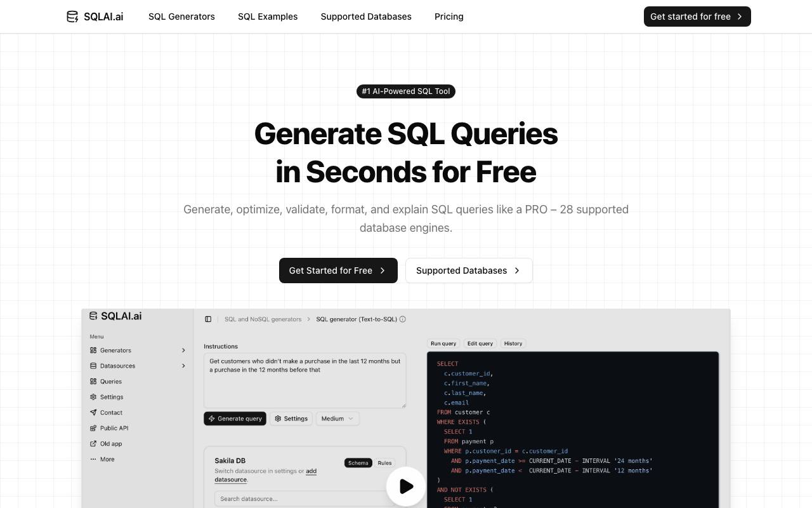Viewport: 812px width, 508px height.
Task: Click the arrow icon on header CTA button
Action: [740, 17]
